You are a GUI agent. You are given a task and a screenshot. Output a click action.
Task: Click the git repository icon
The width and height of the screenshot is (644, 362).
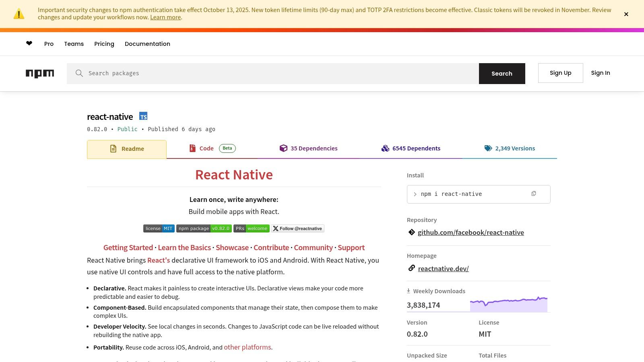point(411,232)
